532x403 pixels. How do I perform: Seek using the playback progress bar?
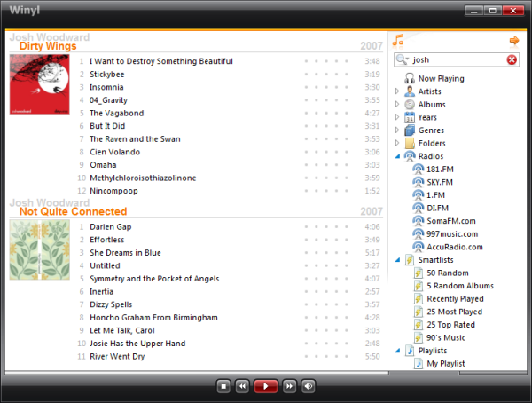click(197, 373)
